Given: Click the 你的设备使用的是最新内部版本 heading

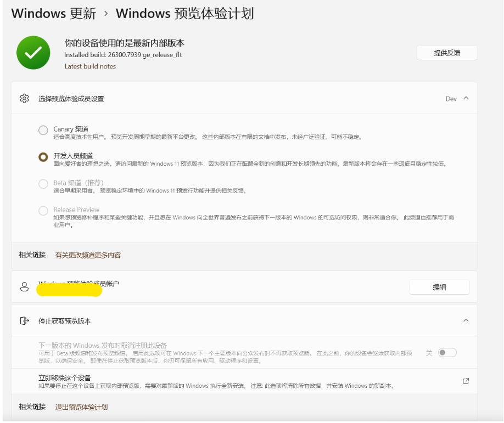Looking at the screenshot, I should click(x=125, y=43).
